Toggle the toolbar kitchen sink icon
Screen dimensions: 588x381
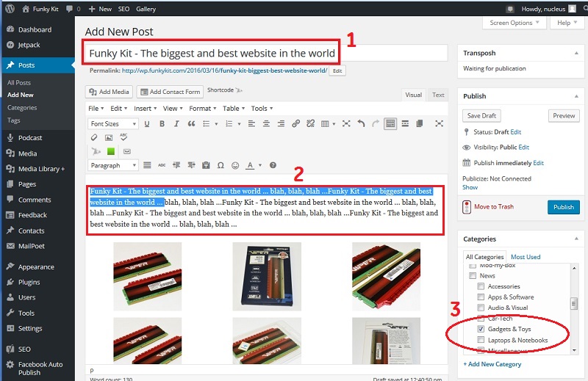(x=390, y=123)
